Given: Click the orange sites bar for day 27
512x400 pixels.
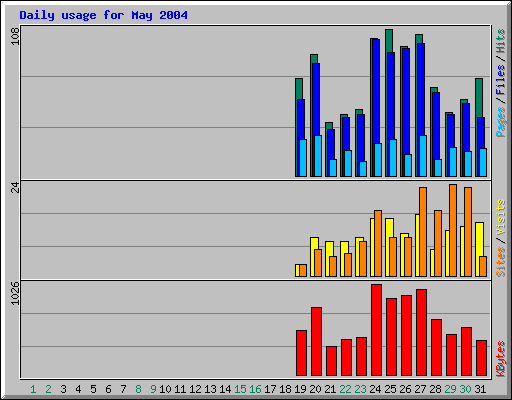Looking at the screenshot, I should (x=423, y=232).
